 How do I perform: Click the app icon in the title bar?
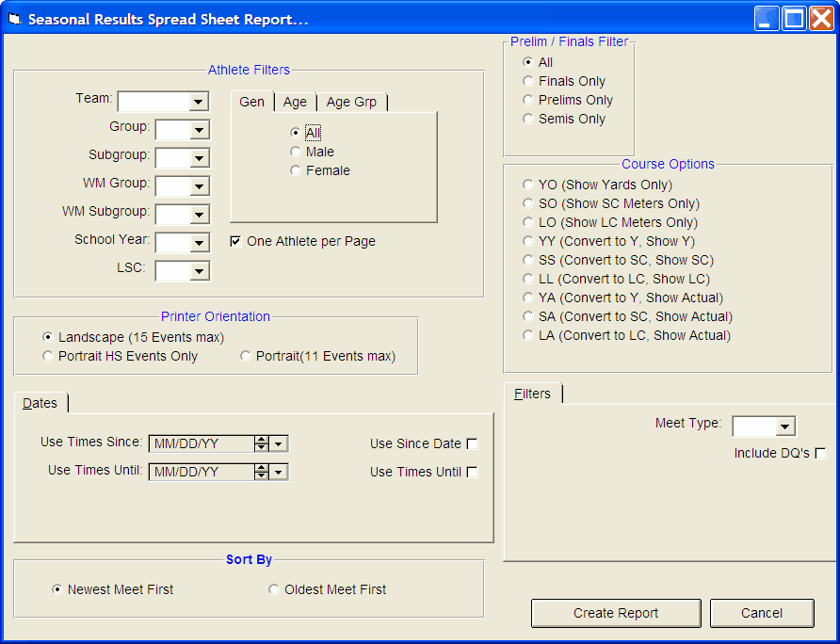[14, 20]
